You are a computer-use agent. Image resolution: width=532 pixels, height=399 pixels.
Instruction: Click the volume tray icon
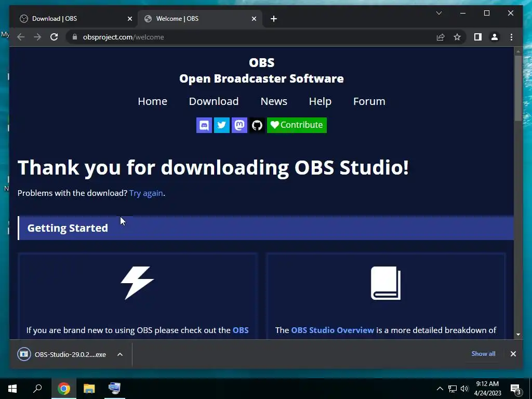(x=464, y=389)
